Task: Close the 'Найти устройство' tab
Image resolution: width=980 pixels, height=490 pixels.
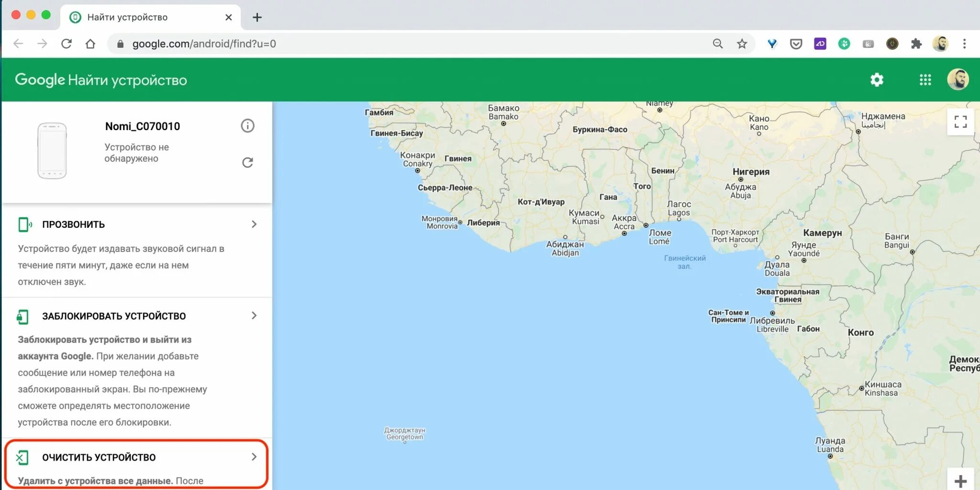Action: coord(229,17)
